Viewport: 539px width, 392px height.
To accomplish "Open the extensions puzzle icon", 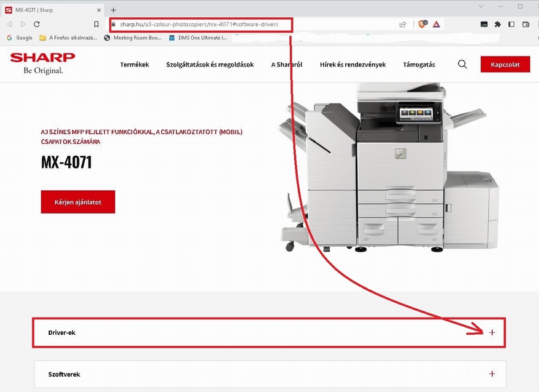I will 497,24.
